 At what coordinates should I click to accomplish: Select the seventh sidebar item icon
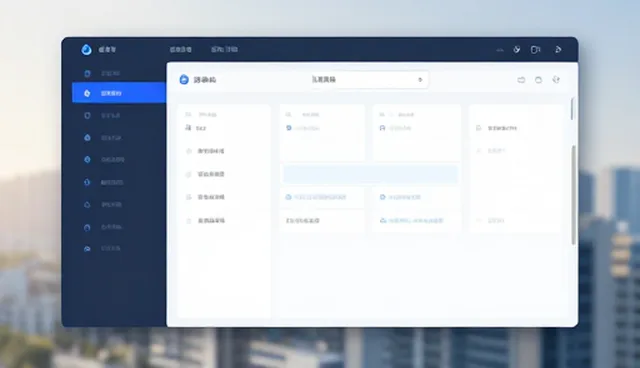pyautogui.click(x=87, y=204)
